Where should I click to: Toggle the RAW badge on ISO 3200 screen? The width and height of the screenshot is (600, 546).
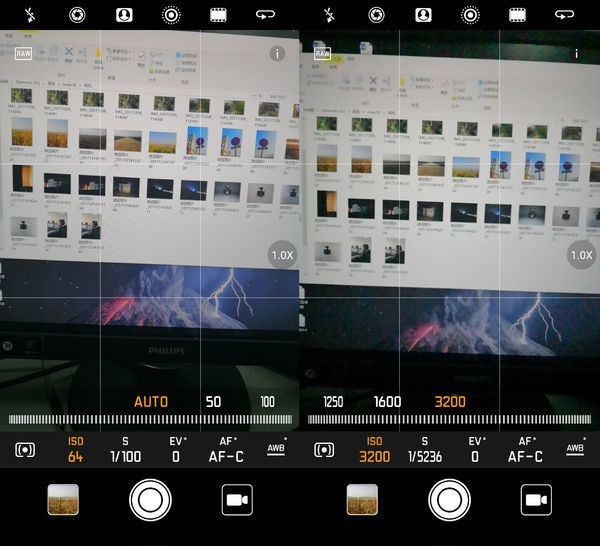(322, 54)
